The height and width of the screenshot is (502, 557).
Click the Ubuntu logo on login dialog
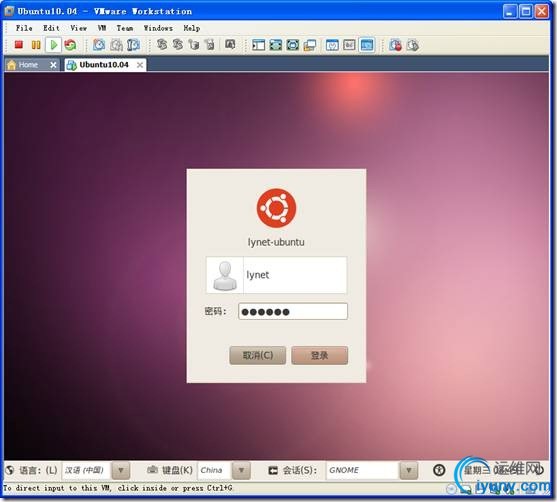pyautogui.click(x=276, y=208)
